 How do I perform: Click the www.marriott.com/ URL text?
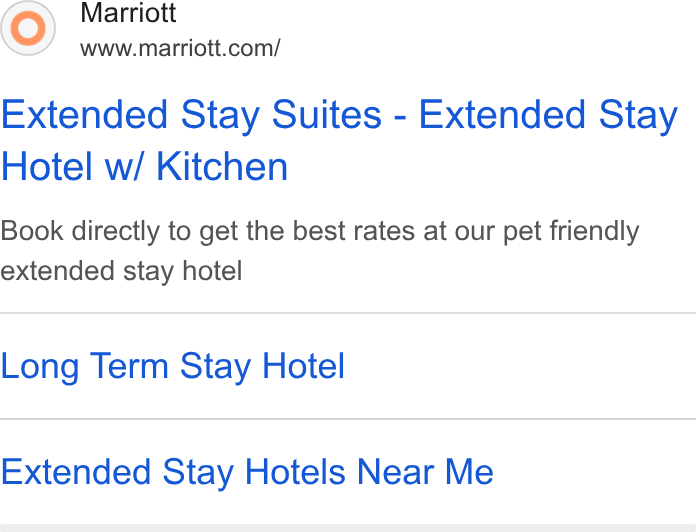coord(180,48)
